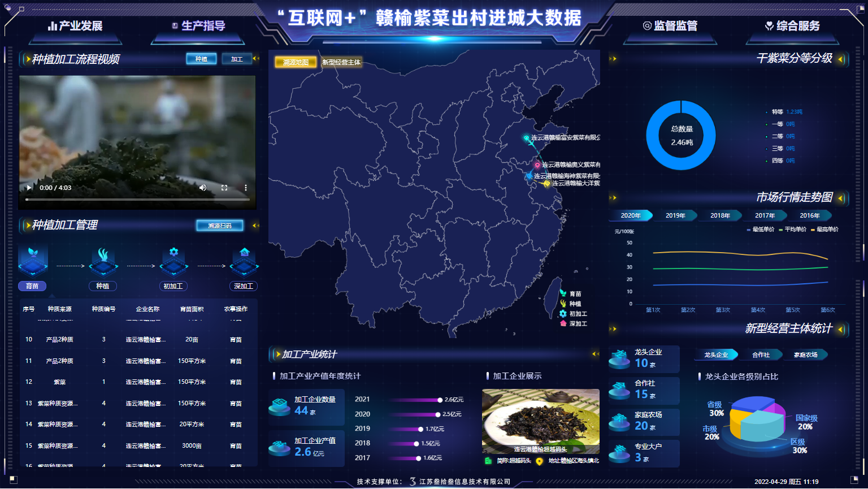Click the 溯源扫码 button
Viewport: 868px width, 489px height.
220,226
